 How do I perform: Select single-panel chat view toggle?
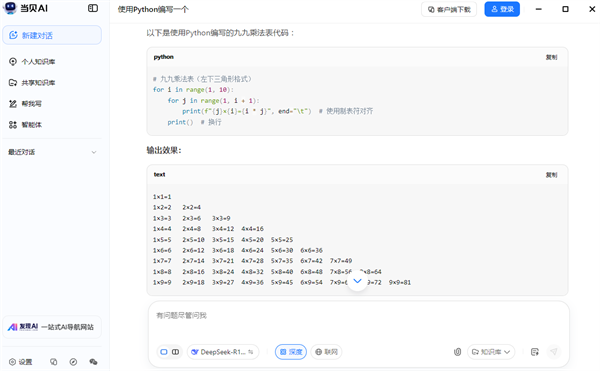click(164, 352)
